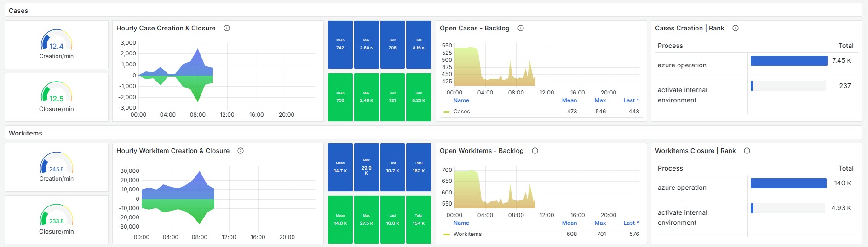This screenshot has height=247, width=868.
Task: Open info icon for Hourly Case Creation & Closure
Action: (x=227, y=28)
